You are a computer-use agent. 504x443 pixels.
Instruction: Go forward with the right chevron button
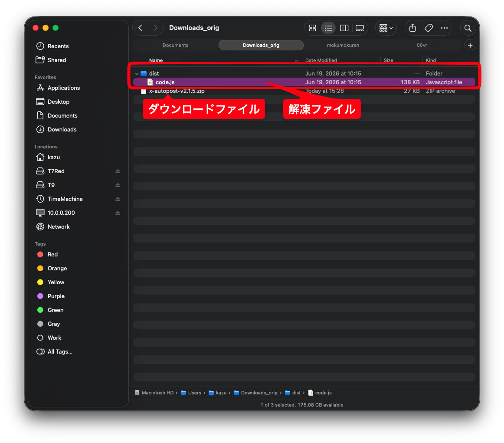tap(156, 28)
